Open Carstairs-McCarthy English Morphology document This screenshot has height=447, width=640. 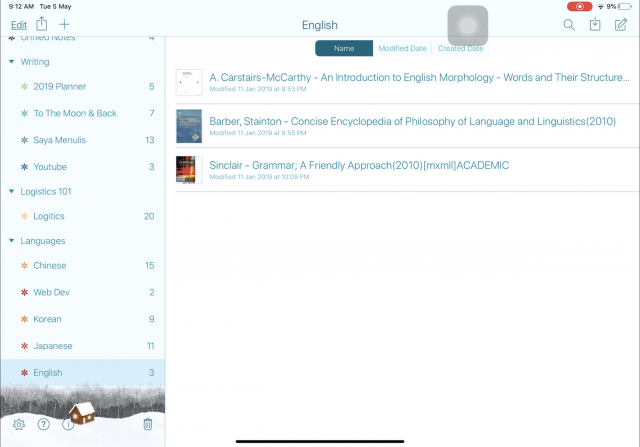[407, 82]
